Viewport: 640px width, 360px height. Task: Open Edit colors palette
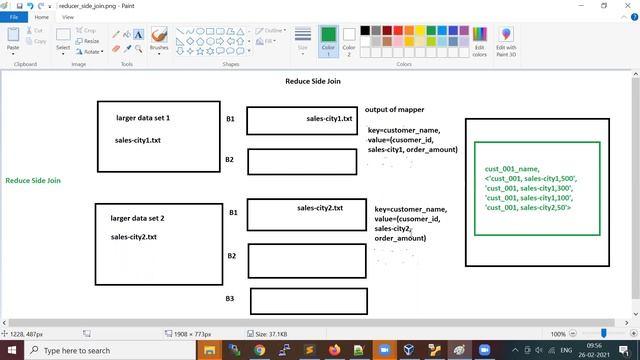click(x=480, y=42)
